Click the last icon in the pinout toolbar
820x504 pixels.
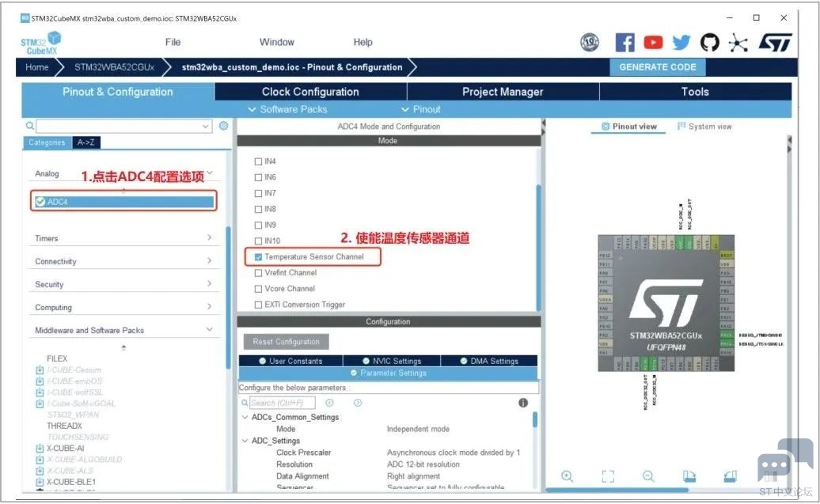click(730, 476)
